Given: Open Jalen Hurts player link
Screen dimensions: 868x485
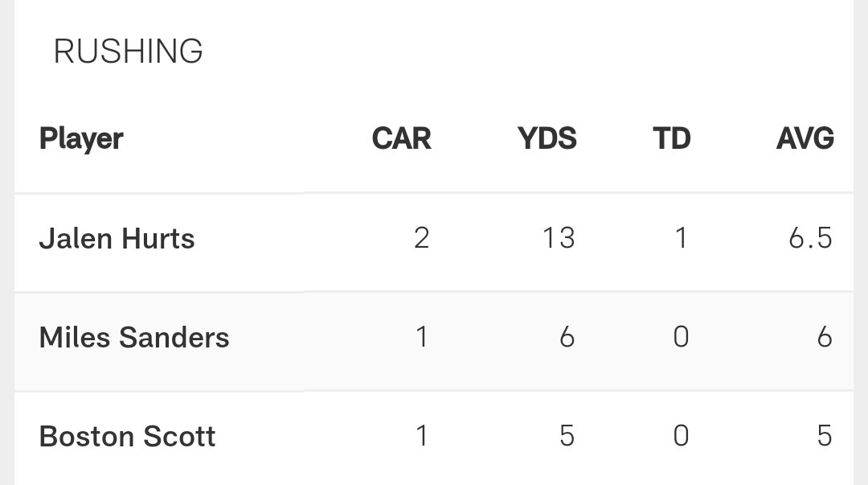Looking at the screenshot, I should [x=117, y=239].
